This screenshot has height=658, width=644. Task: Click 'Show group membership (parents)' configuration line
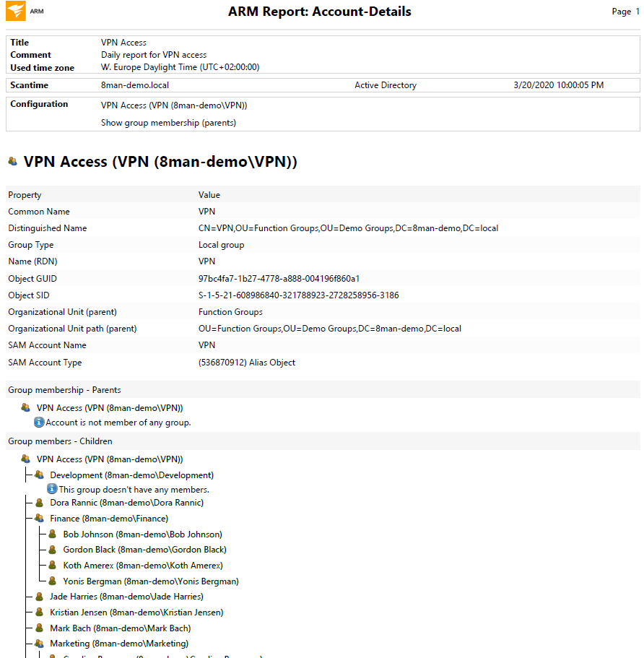coord(169,123)
